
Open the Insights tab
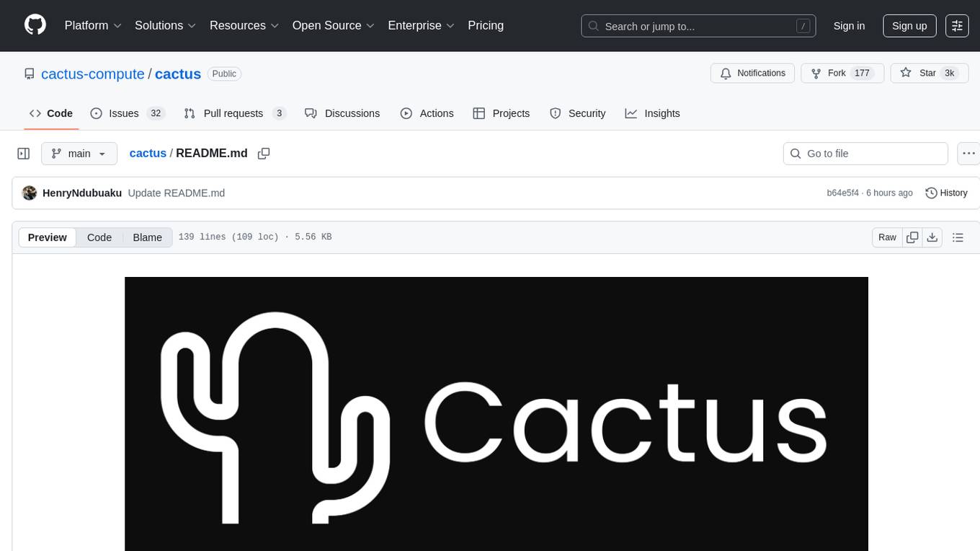point(653,113)
